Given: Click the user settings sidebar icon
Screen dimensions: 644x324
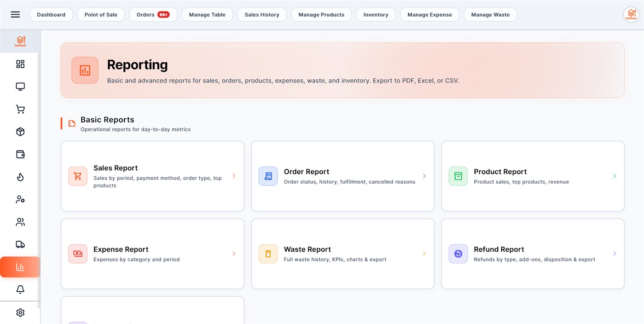Looking at the screenshot, I should (x=20, y=200).
